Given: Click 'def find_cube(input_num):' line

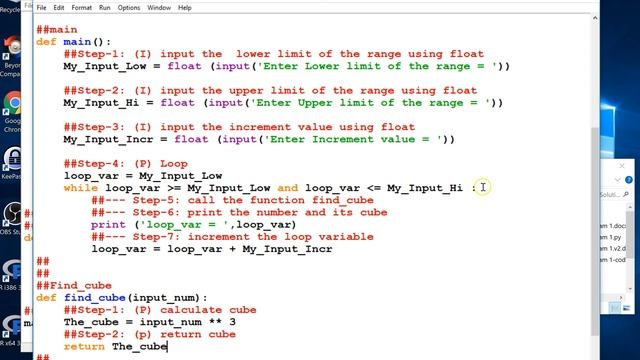Looking at the screenshot, I should pyautogui.click(x=122, y=298).
